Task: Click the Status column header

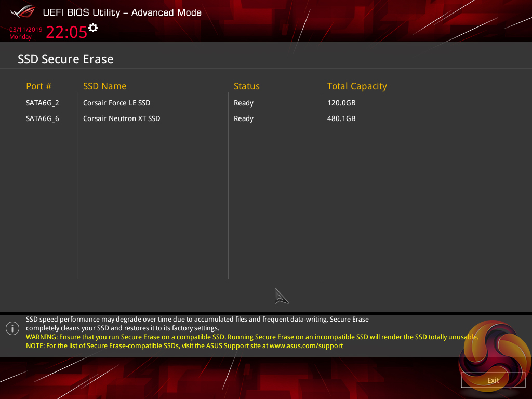Action: pos(247,86)
